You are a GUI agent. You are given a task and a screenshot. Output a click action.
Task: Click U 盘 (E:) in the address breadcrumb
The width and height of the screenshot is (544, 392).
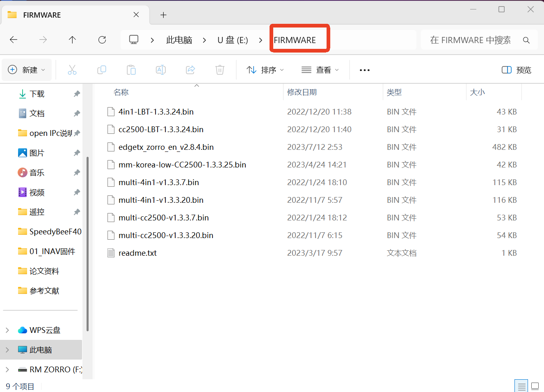tap(233, 40)
